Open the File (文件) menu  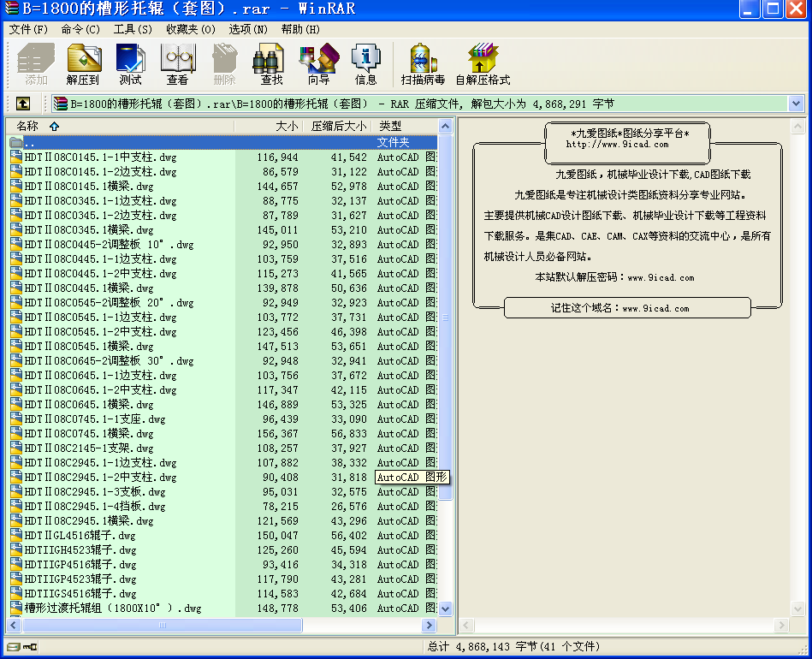click(x=28, y=30)
